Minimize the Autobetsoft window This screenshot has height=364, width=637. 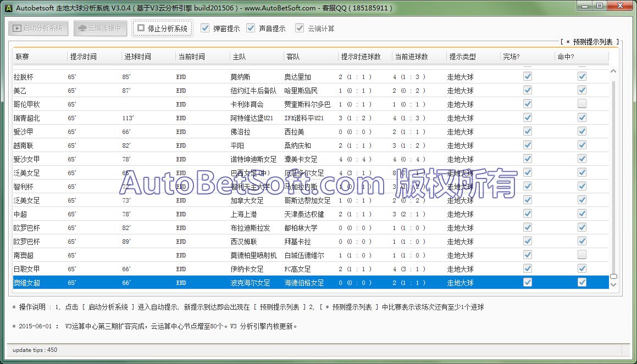click(x=585, y=6)
